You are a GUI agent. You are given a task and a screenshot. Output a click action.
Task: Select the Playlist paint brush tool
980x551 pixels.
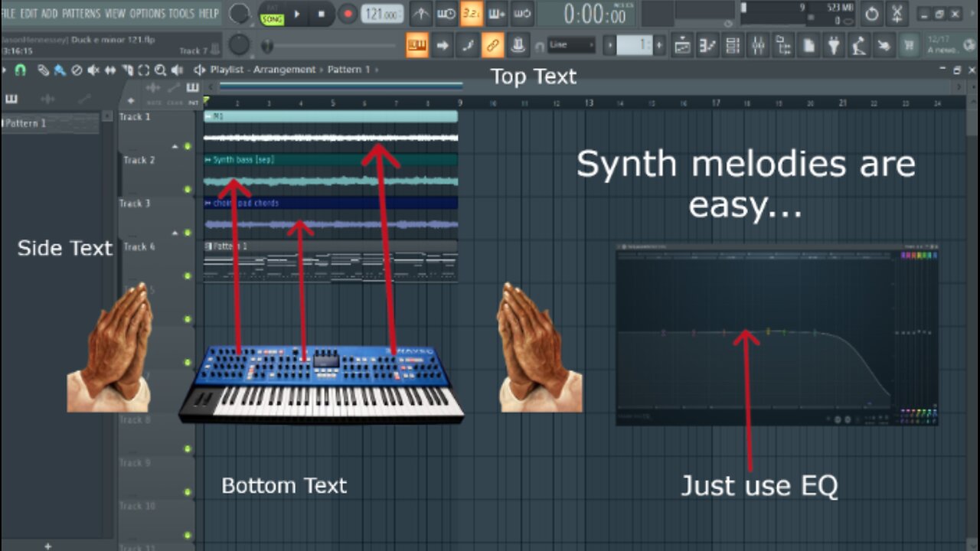[x=59, y=70]
